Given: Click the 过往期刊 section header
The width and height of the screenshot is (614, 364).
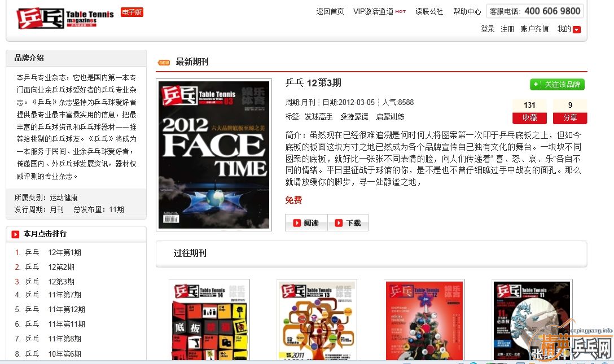Looking at the screenshot, I should (371, 253).
